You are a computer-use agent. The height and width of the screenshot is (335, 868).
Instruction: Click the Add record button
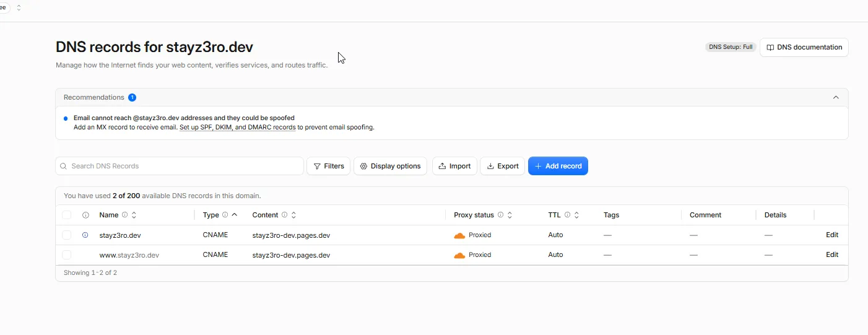pos(558,166)
